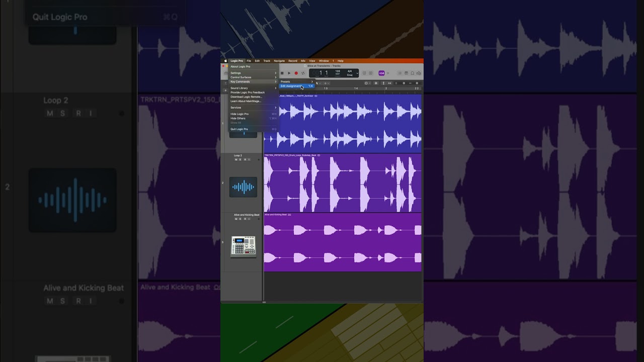Open the LCD display mode dropdown arrow
The image size is (644, 362).
[x=357, y=73]
